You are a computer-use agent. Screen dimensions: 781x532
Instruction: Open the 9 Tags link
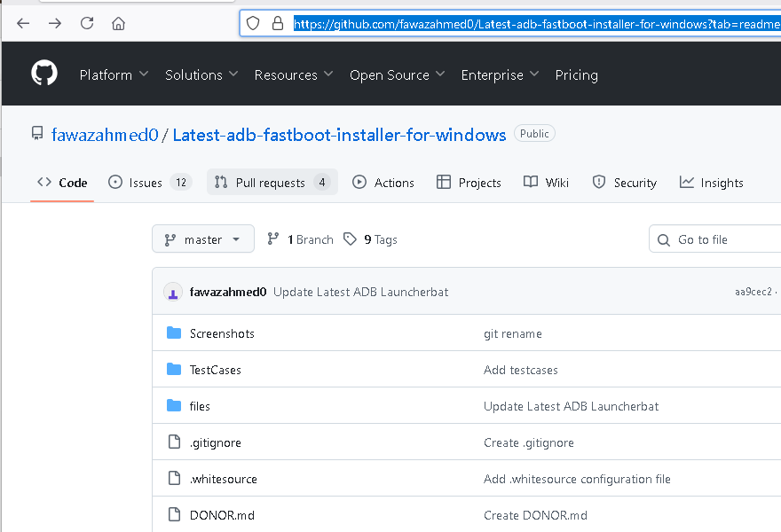click(x=371, y=239)
